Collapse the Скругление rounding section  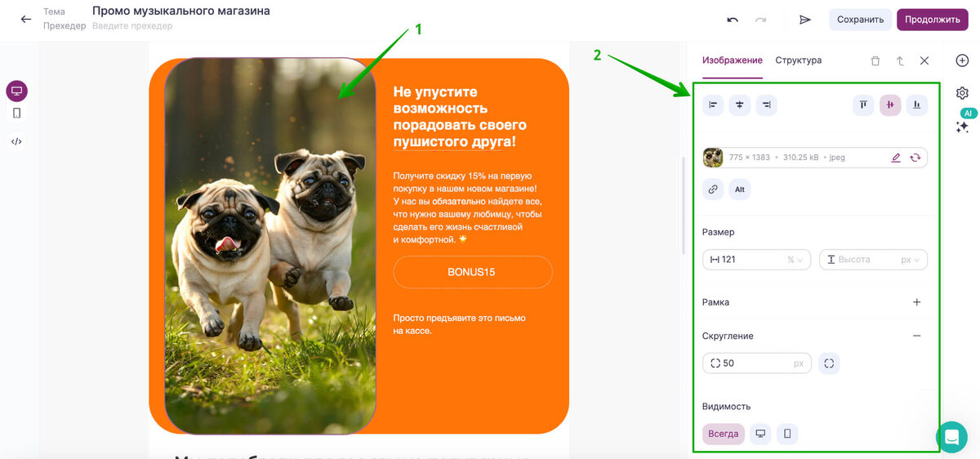click(916, 336)
